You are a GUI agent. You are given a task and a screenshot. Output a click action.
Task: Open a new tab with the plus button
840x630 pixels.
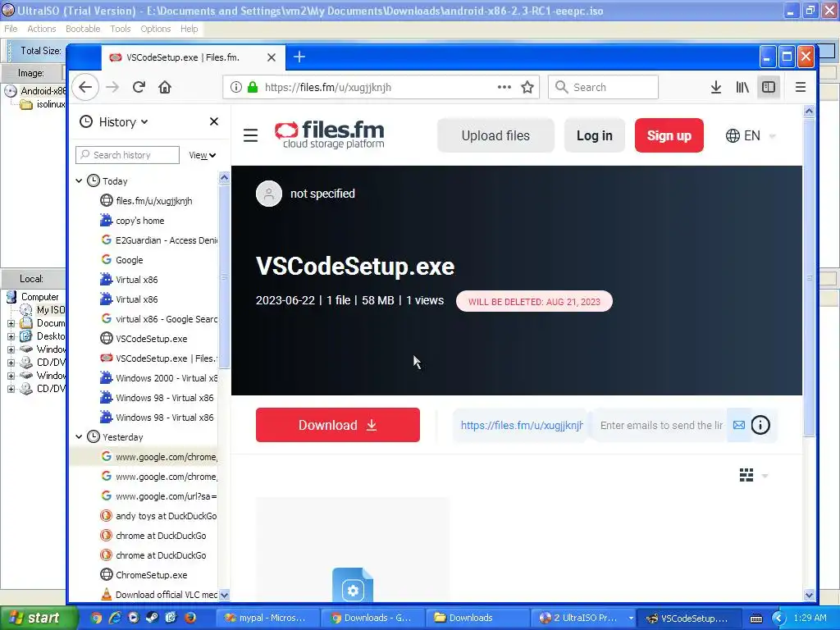tap(299, 57)
